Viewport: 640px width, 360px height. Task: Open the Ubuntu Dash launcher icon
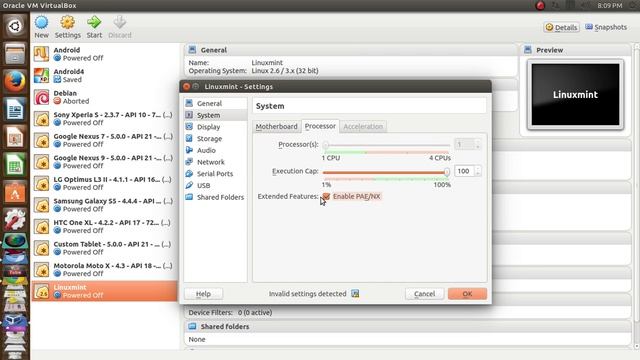[x=15, y=26]
